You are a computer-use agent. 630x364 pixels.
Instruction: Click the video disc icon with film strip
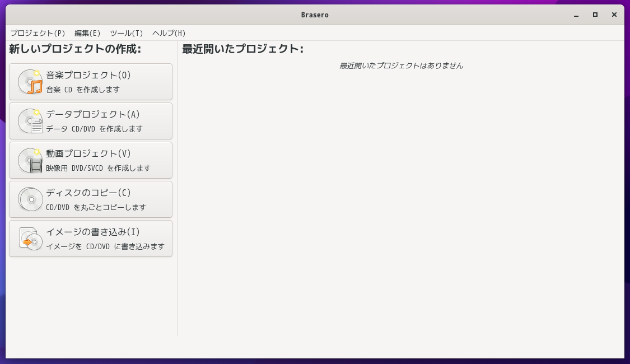pos(30,160)
